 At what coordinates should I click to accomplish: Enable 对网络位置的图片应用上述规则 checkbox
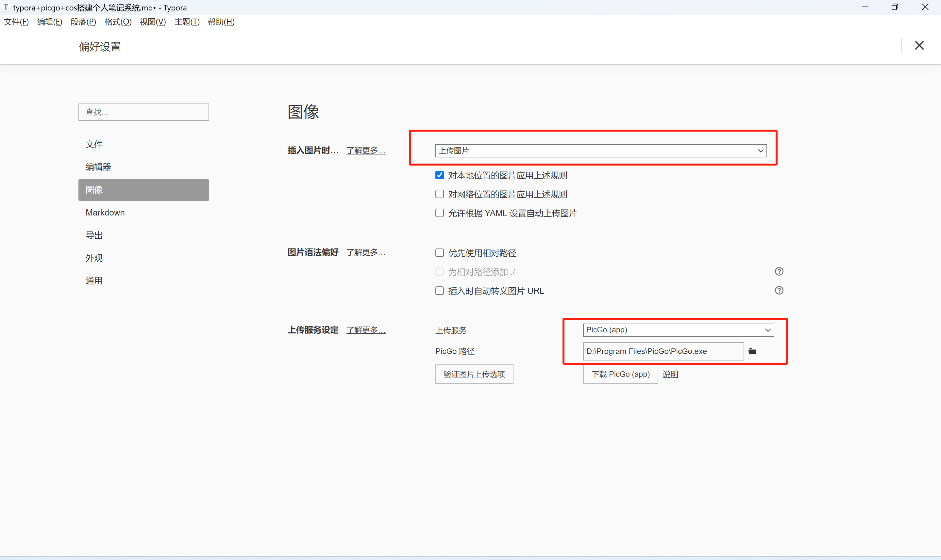coord(440,194)
